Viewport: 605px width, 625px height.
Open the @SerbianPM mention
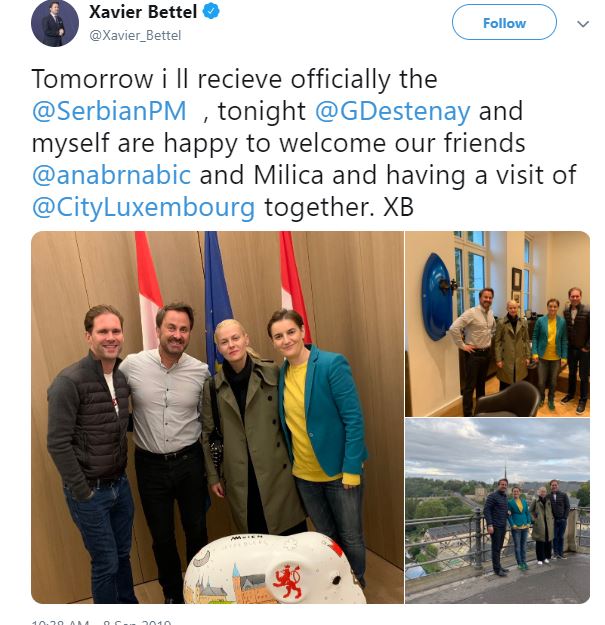point(109,111)
